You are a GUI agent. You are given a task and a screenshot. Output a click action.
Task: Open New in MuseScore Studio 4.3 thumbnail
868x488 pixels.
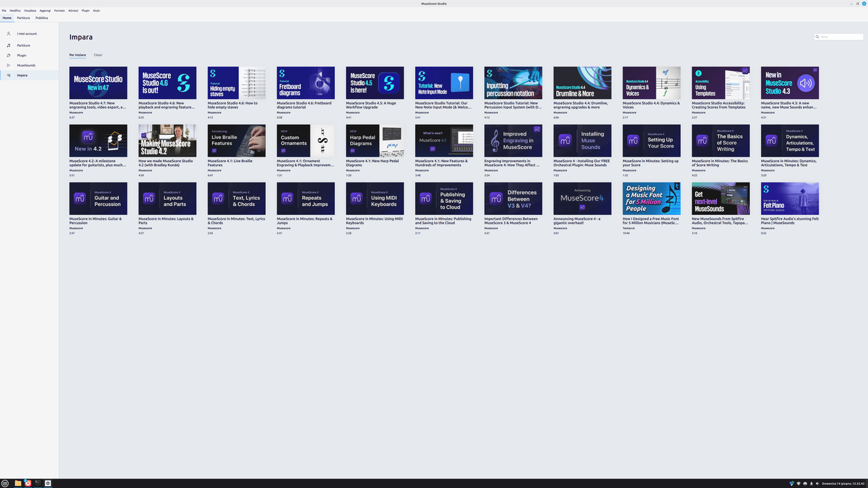[790, 83]
